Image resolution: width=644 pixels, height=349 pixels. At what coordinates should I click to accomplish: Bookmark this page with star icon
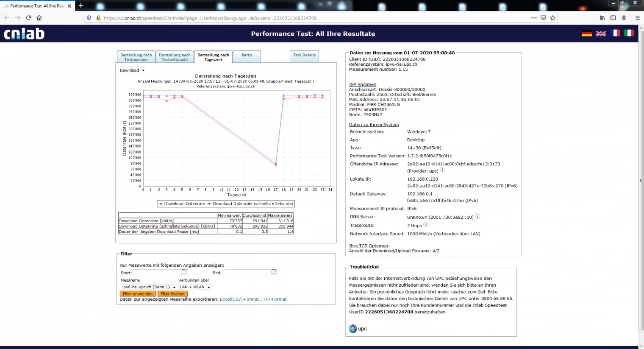(x=552, y=18)
